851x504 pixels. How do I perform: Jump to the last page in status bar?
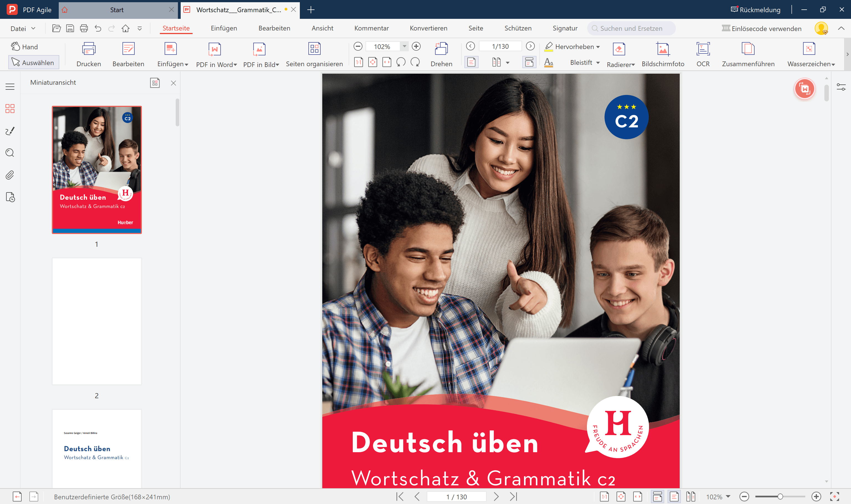pos(513,497)
